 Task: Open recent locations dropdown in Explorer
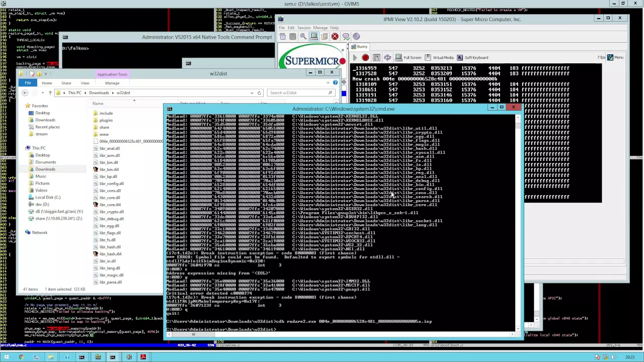[42, 93]
